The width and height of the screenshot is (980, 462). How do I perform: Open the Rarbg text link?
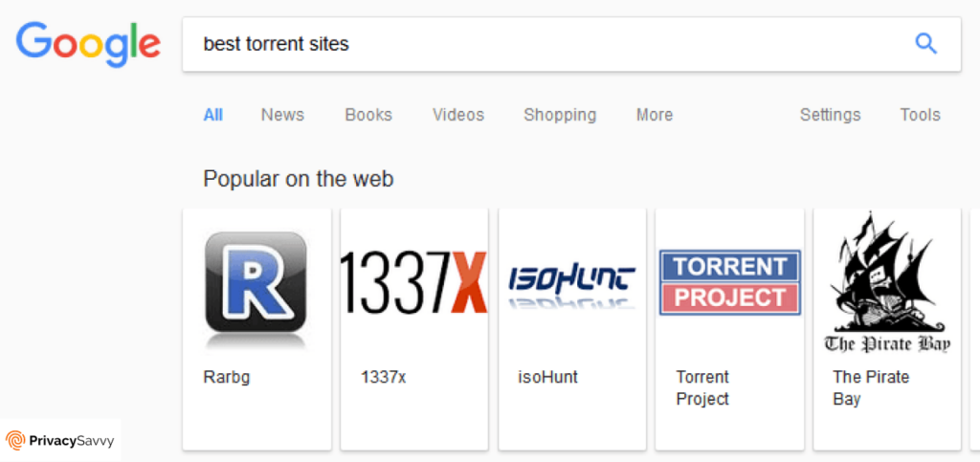pos(227,378)
